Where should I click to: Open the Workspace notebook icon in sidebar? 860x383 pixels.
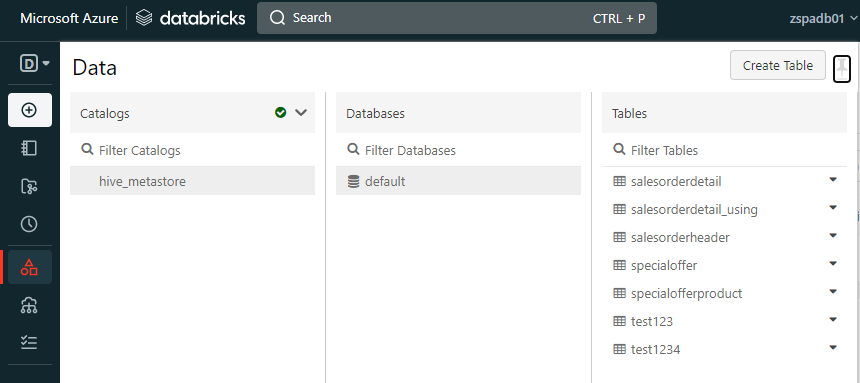29,148
